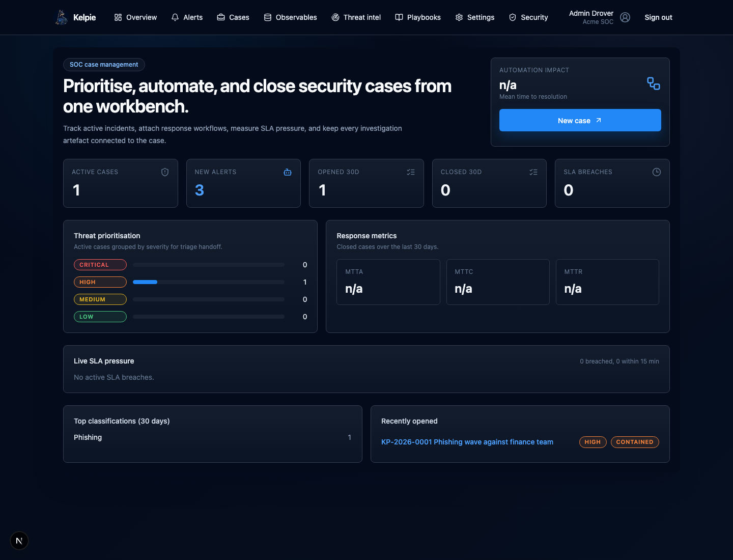The width and height of the screenshot is (733, 560).
Task: Open Observables from the top navigation
Action: click(x=290, y=17)
